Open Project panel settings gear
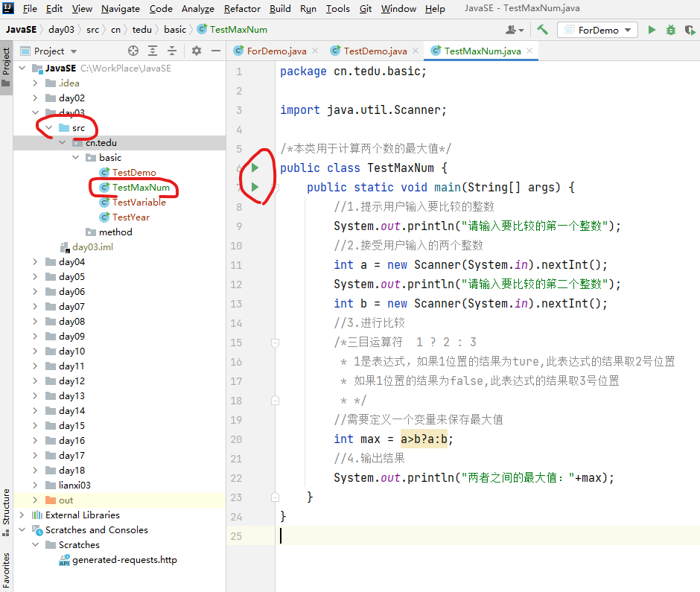The height and width of the screenshot is (592, 700). [197, 51]
